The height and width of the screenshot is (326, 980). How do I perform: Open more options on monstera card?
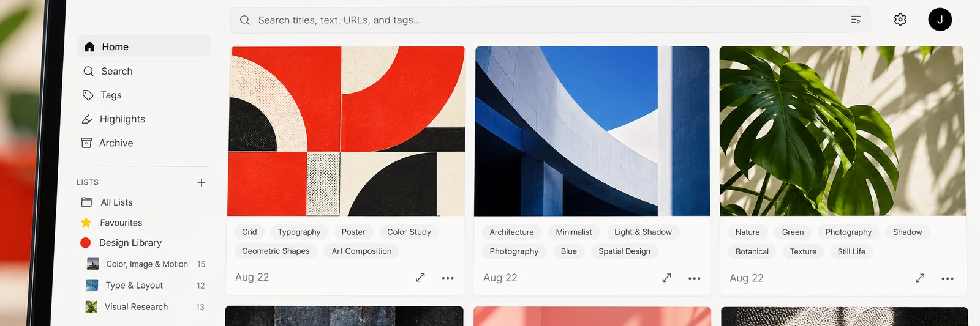tap(948, 278)
